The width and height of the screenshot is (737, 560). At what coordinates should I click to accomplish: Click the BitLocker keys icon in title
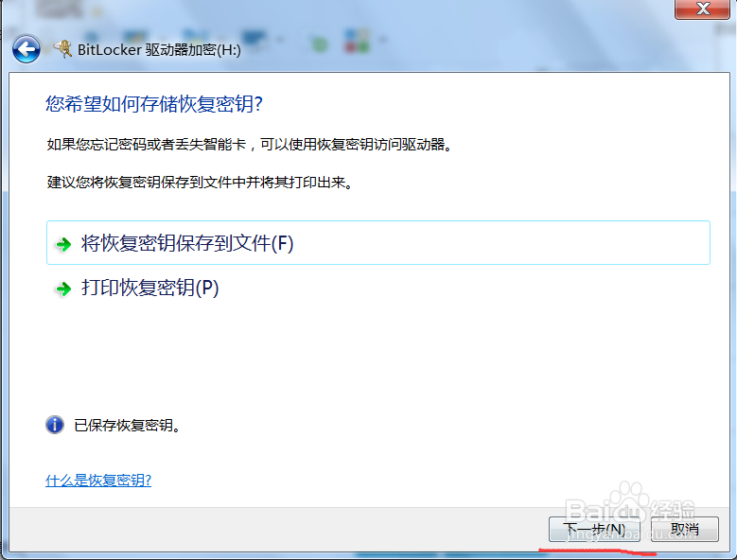coord(62,49)
